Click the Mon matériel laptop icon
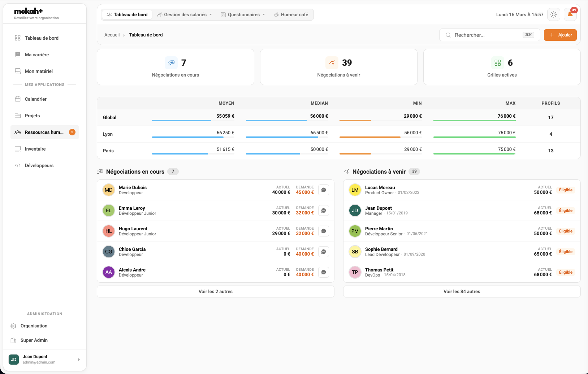 tap(18, 71)
